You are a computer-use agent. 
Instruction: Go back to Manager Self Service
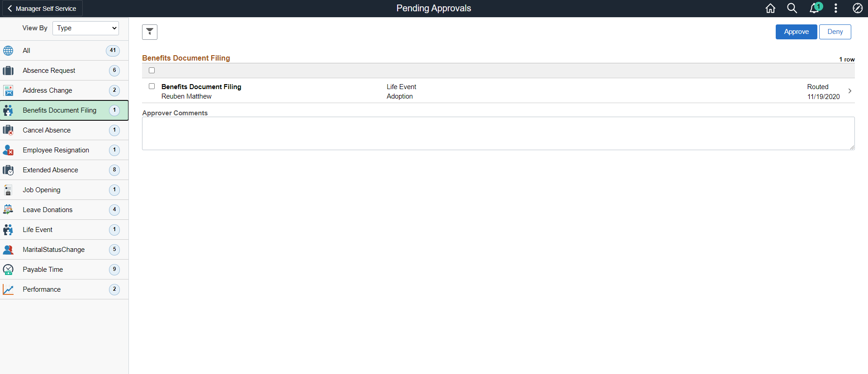[x=42, y=9]
